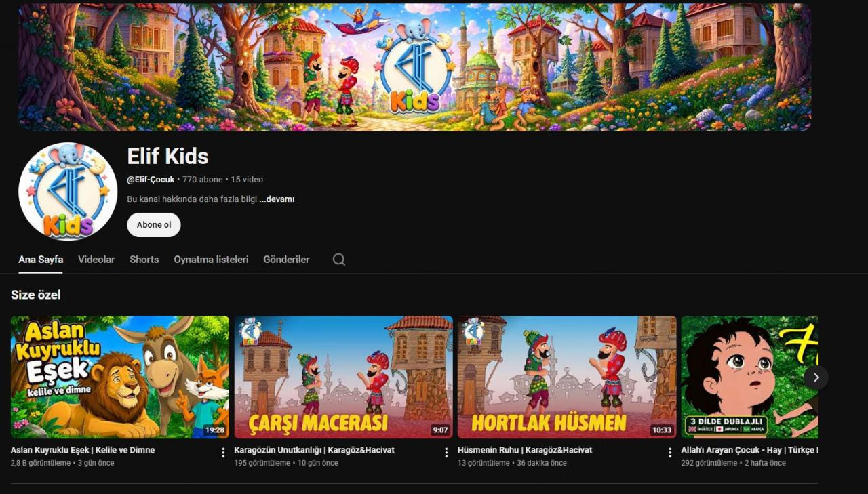
Task: Play the Aslan Kuyruklu Eşek thumbnail
Action: point(120,377)
